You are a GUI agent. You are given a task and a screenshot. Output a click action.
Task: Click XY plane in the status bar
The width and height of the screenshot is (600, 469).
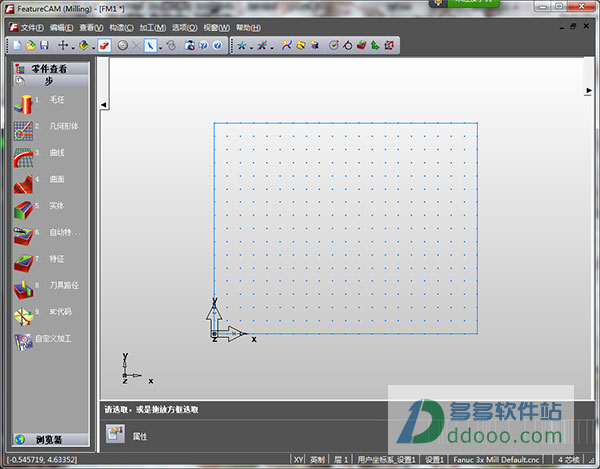click(298, 459)
